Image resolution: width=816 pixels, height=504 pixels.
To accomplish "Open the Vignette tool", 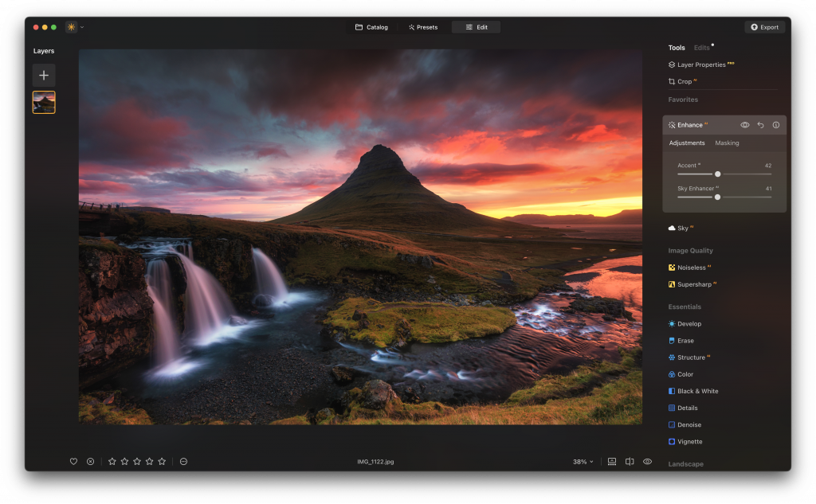I will click(x=686, y=442).
